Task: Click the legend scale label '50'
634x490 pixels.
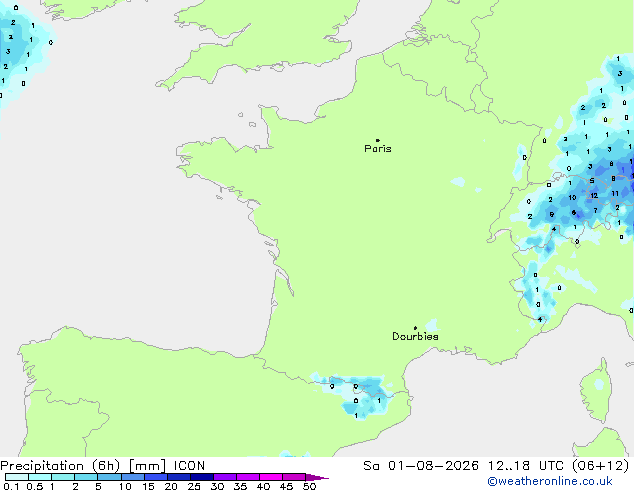Action: (x=309, y=486)
